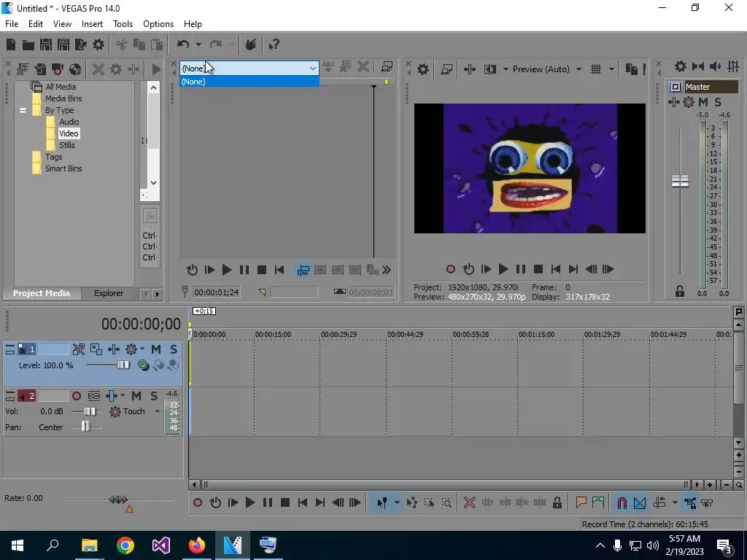Save the project with the Save icon
The height and width of the screenshot is (560, 747).
coord(46,44)
